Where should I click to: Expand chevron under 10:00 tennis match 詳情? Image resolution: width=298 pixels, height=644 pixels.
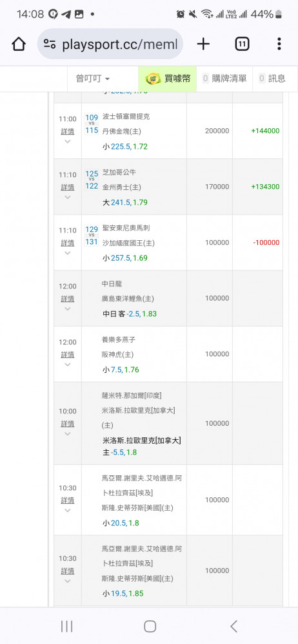coord(68,433)
